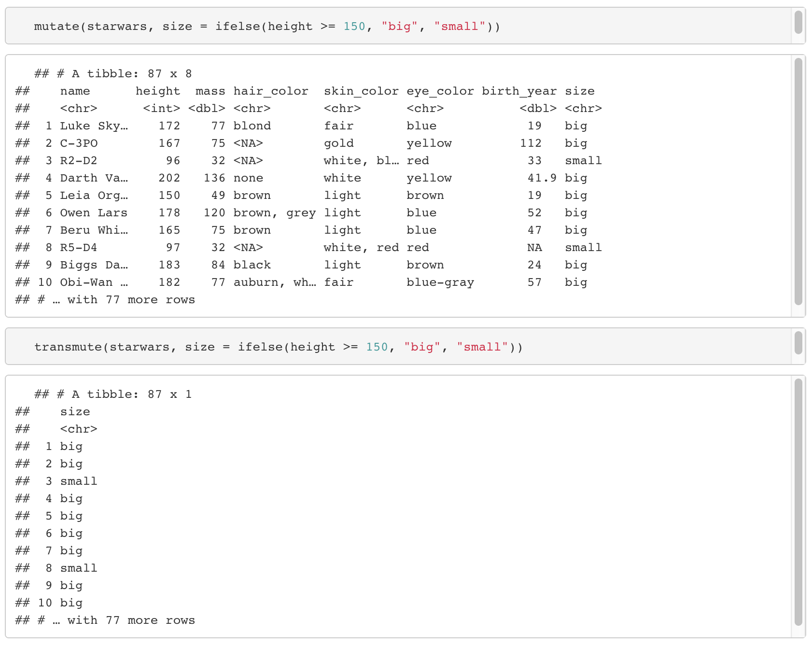Click the NA birth year in R5-D4 row
Viewport: 812px width, 647px height.
click(x=534, y=247)
